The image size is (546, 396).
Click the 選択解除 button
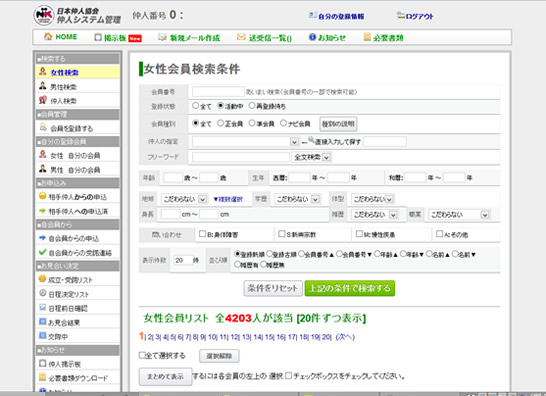tap(219, 356)
